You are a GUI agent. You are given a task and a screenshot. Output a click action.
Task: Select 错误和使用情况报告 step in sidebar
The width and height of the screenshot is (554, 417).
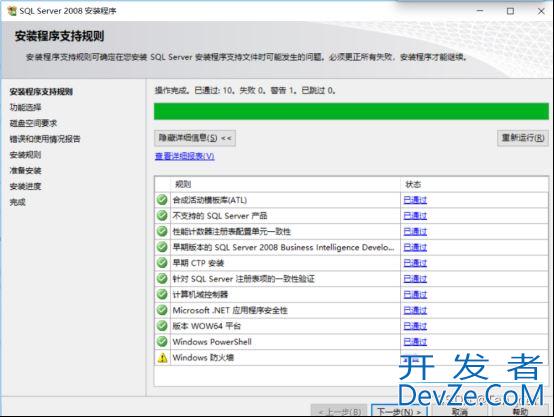pos(45,139)
